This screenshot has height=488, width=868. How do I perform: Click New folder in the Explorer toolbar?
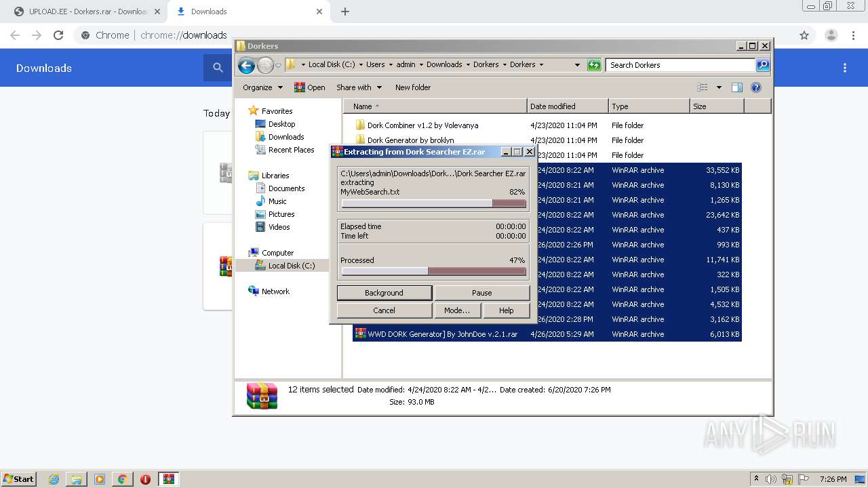(413, 87)
